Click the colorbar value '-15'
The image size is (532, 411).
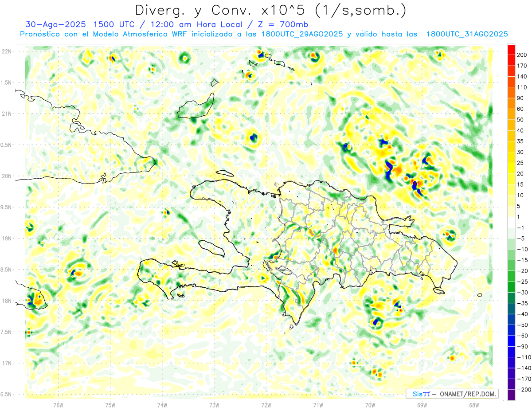pyautogui.click(x=523, y=260)
